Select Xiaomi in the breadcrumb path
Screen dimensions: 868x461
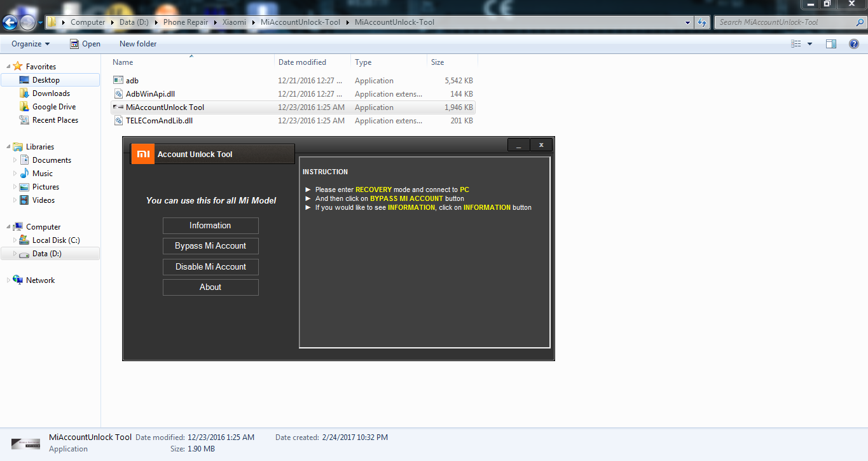point(234,22)
